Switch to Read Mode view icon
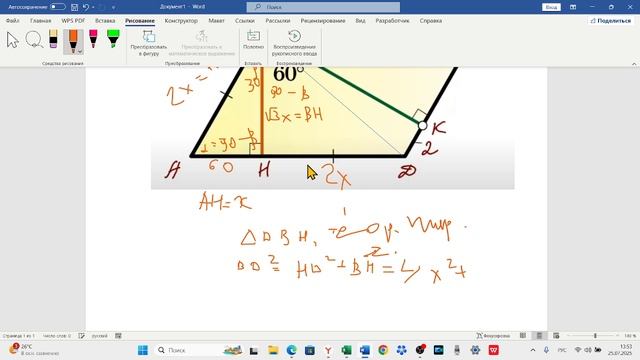Viewport: 640px width, 360px height. [x=523, y=336]
